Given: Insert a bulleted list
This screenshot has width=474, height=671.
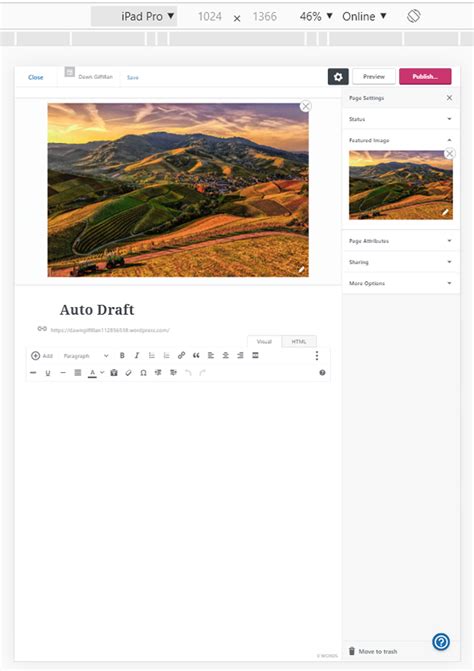Looking at the screenshot, I should [x=151, y=356].
